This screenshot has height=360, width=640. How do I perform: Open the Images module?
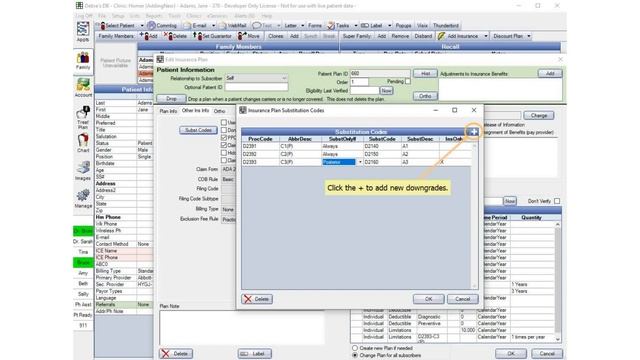83,171
